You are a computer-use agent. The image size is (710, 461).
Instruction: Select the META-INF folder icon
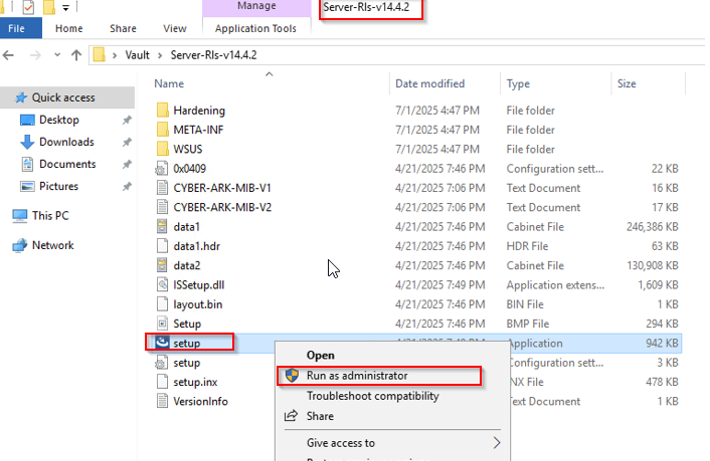pyautogui.click(x=162, y=130)
